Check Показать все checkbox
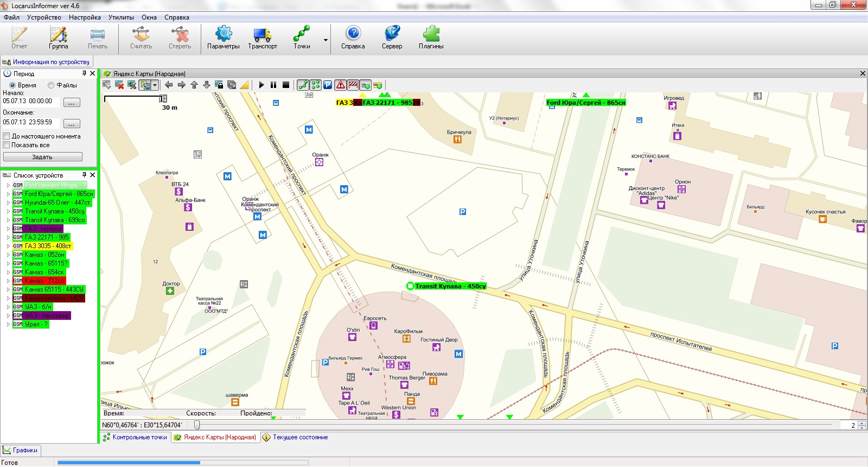This screenshot has width=868, height=467. 7,145
